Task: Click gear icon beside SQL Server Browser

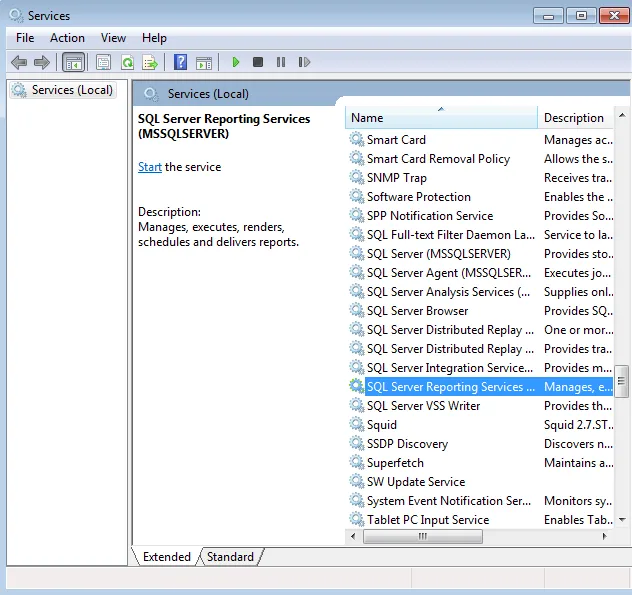Action: click(x=357, y=310)
